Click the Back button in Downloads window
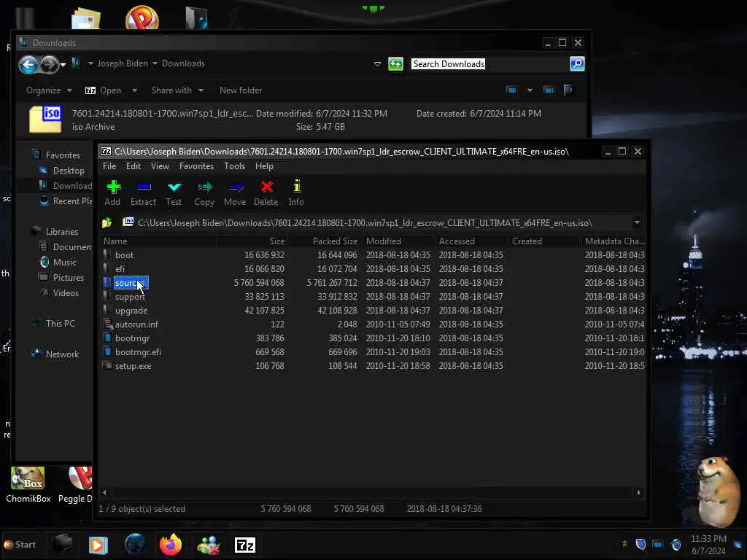The height and width of the screenshot is (560, 747). 28,64
